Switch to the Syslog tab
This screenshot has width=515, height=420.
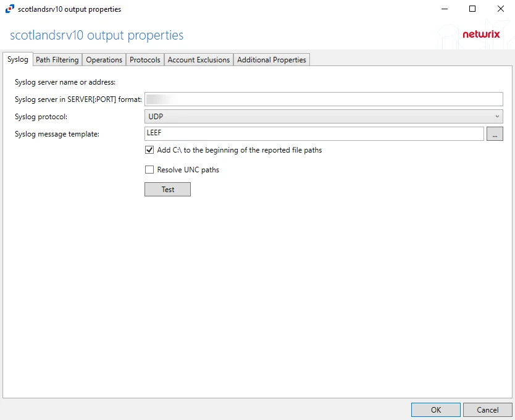pyautogui.click(x=18, y=59)
